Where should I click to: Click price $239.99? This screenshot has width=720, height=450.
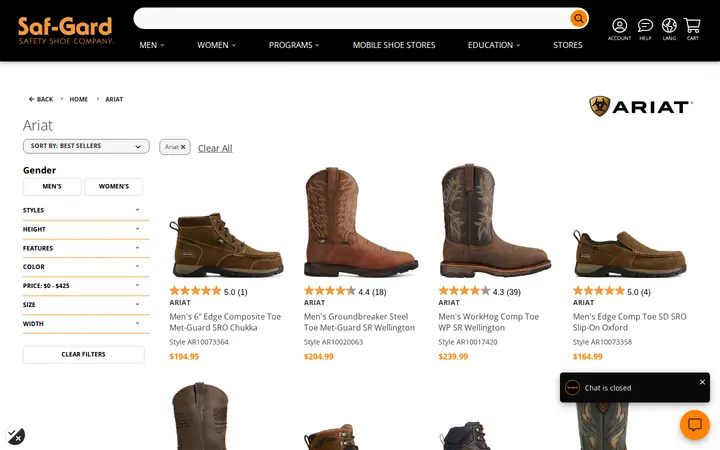[453, 356]
